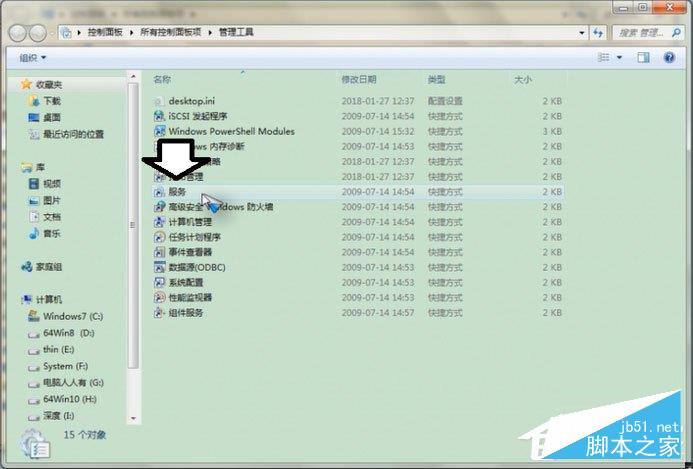This screenshot has width=693, height=469.
Task: Change view using the view layout icon
Action: pos(603,57)
